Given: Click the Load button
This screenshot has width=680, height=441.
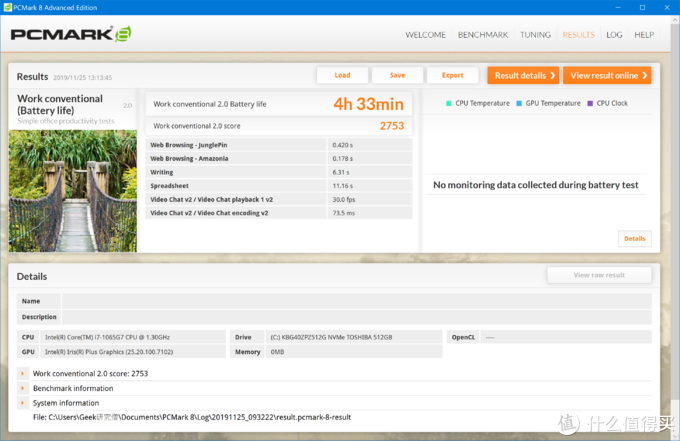Looking at the screenshot, I should point(342,75).
